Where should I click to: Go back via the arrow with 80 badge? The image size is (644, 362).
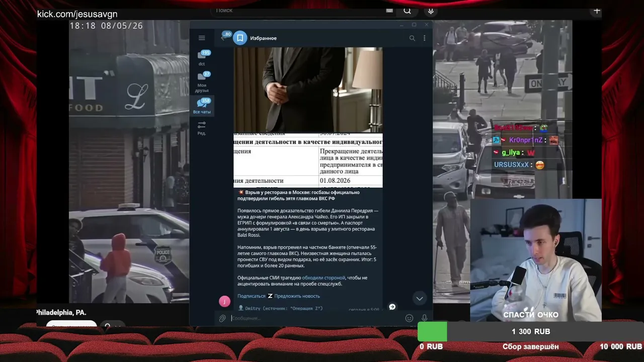tap(224, 37)
